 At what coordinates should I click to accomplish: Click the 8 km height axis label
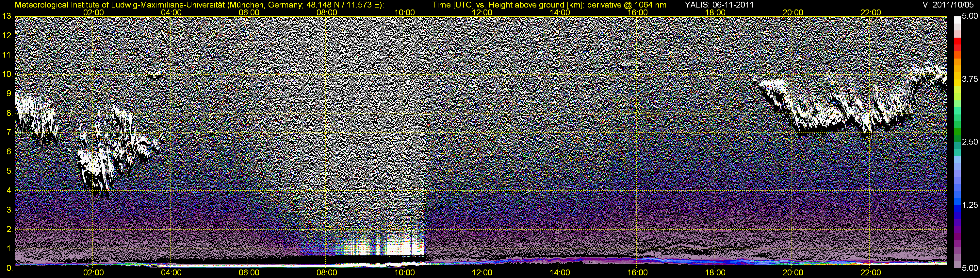(9, 113)
